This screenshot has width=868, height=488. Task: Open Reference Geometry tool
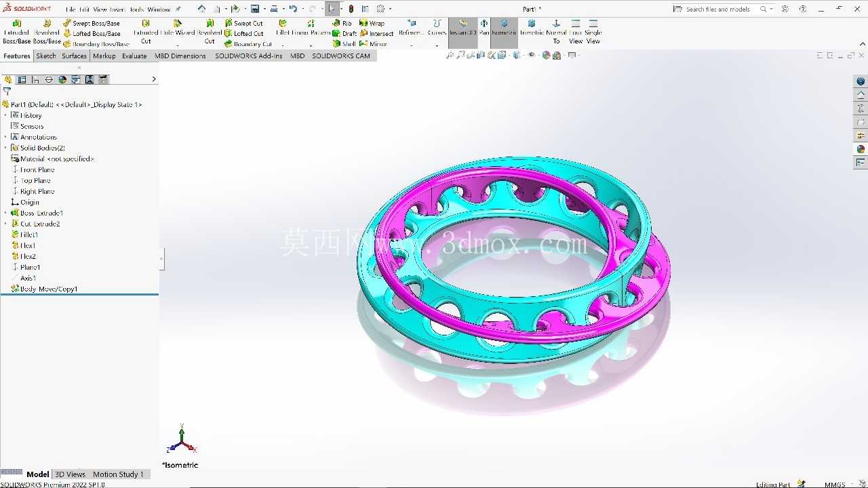tap(411, 28)
